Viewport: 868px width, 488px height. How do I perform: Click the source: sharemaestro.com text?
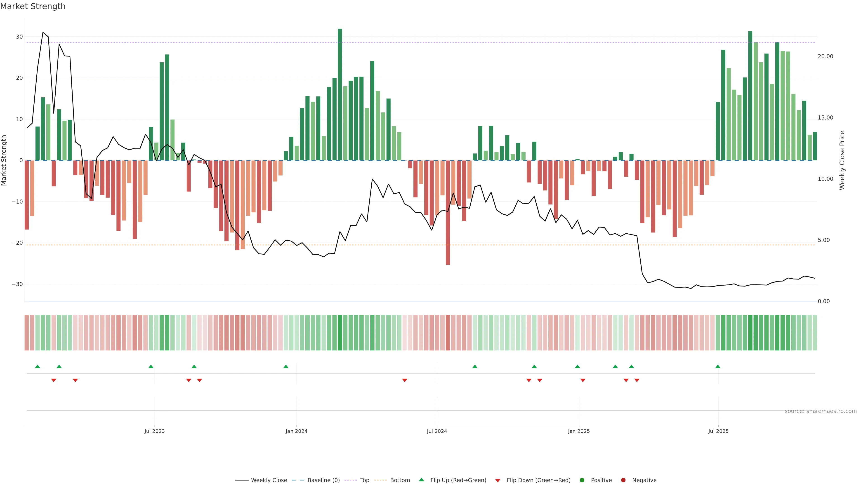click(x=821, y=411)
